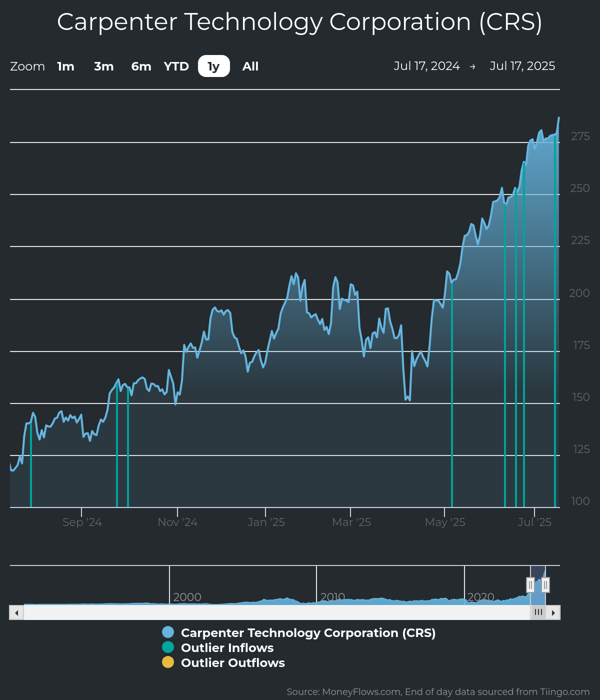Switch zoom to YTD
Image resolution: width=600 pixels, height=700 pixels.
coord(176,66)
